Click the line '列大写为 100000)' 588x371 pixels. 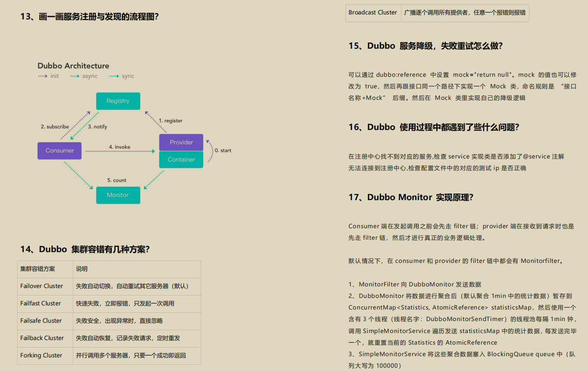pos(375,366)
